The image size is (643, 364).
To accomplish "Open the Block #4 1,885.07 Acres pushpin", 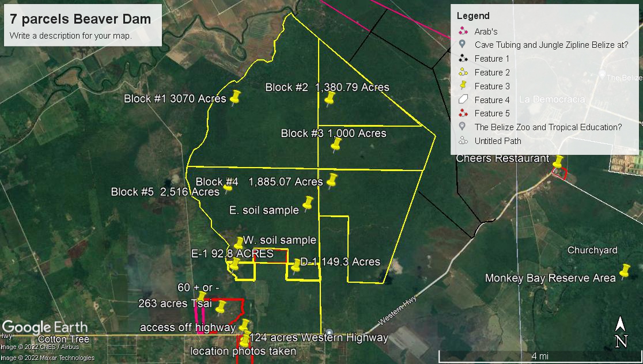I will tap(331, 181).
